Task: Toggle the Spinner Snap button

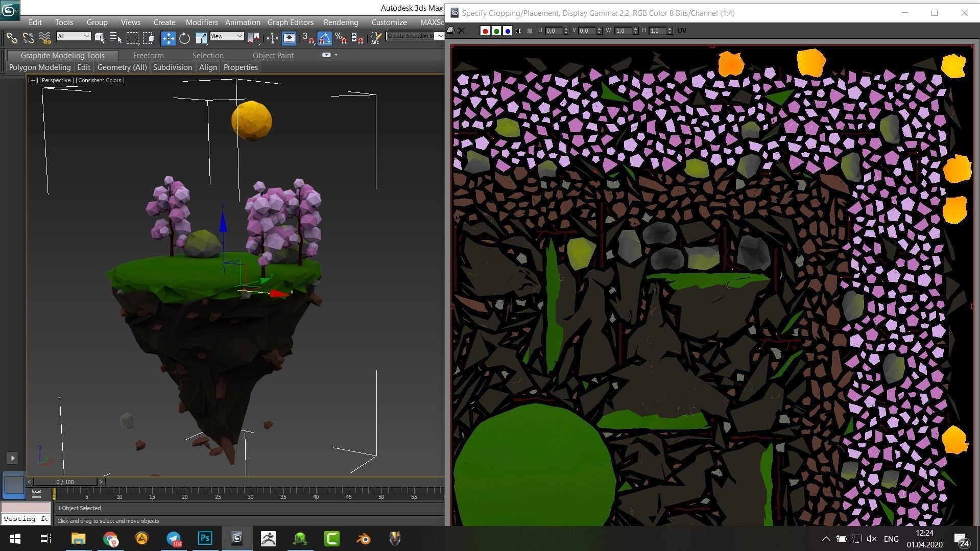Action: 357,38
